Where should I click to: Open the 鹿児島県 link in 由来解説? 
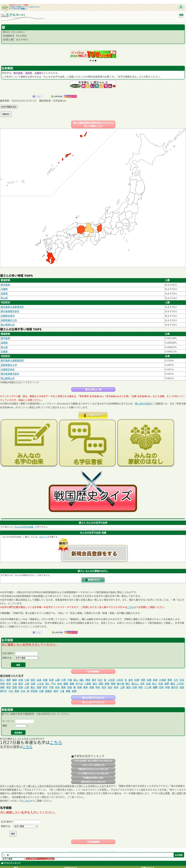[18, 73]
